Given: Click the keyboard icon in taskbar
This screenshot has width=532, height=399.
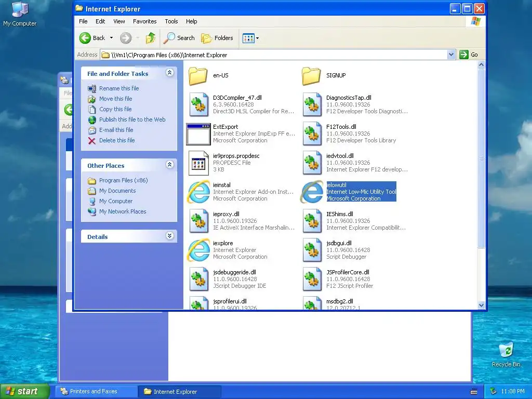Looking at the screenshot, I should (474, 392).
